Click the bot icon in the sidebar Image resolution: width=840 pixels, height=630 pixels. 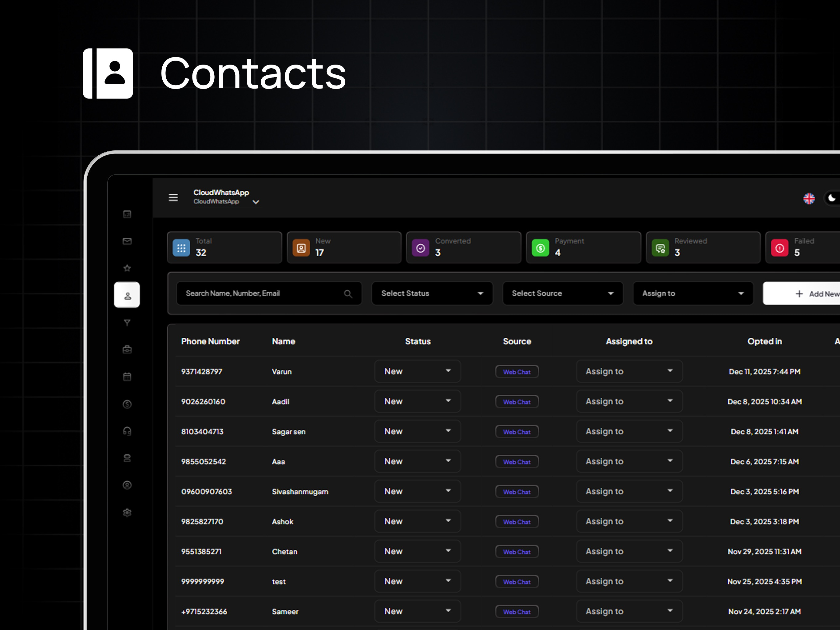click(x=127, y=458)
